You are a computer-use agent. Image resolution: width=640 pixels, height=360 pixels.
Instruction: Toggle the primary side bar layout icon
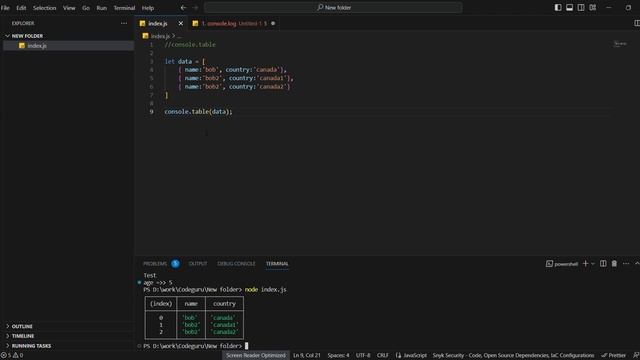[x=558, y=7]
